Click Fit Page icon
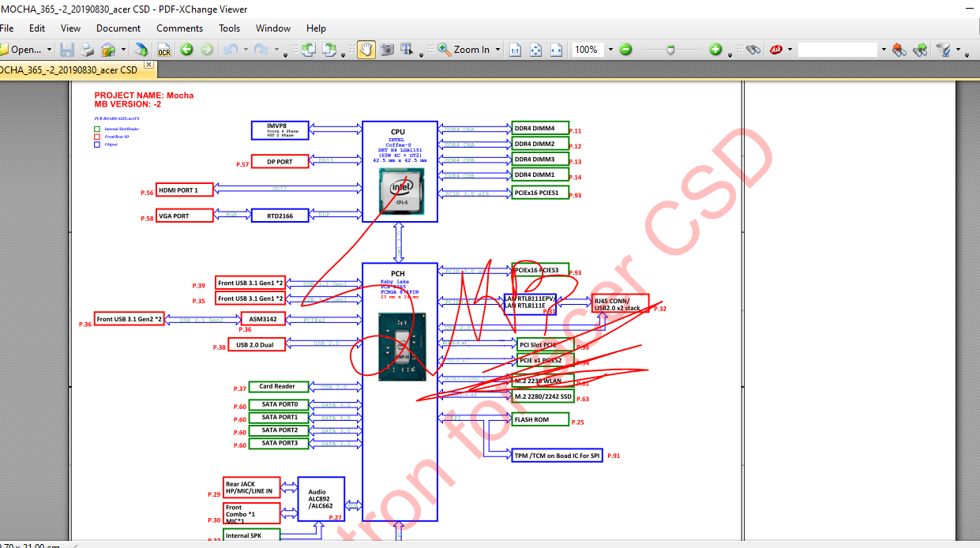 tap(535, 49)
